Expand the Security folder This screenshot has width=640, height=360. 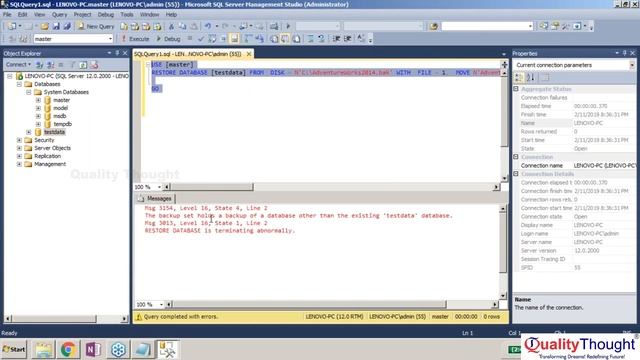19,140
